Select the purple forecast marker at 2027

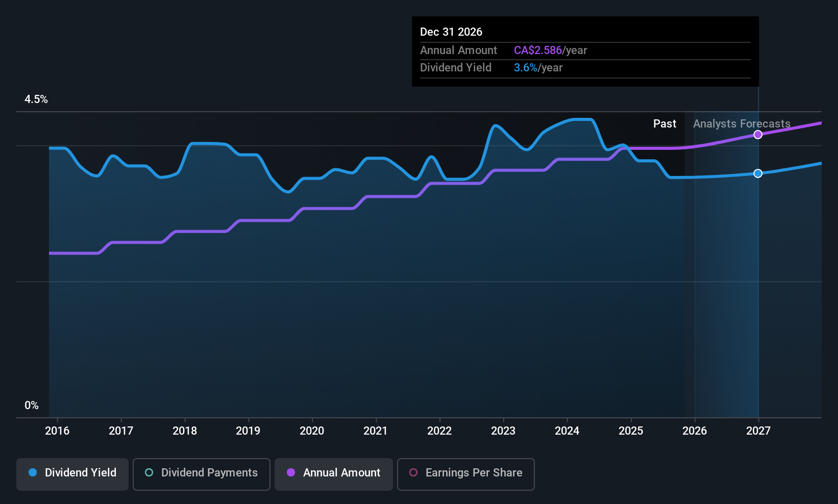(x=758, y=135)
